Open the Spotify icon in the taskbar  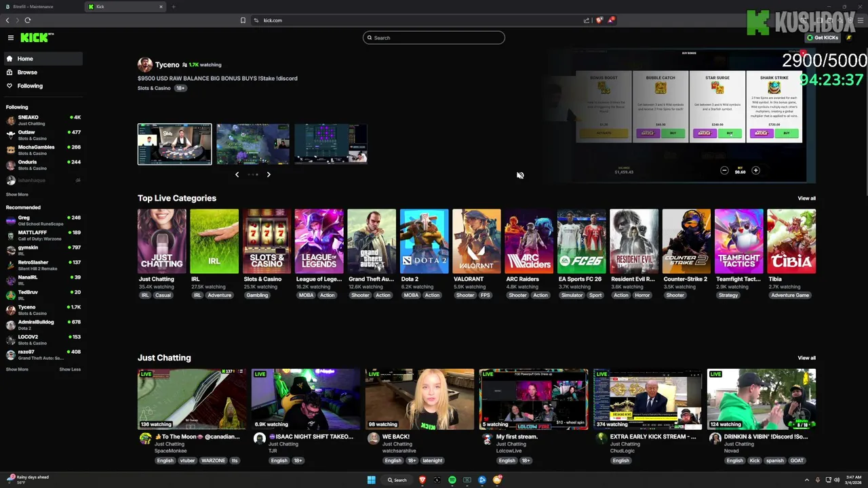[x=452, y=480]
